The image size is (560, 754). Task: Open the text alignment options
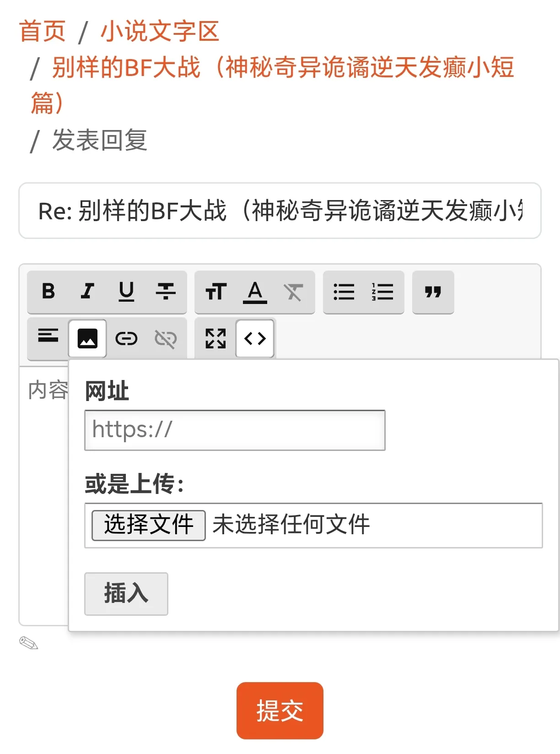[48, 338]
